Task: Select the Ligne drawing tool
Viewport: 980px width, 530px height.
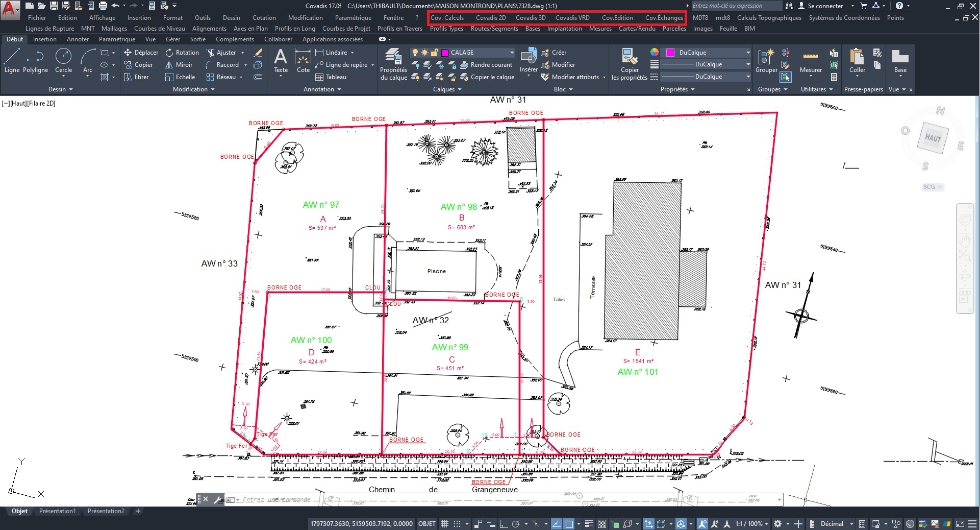Action: coord(12,61)
